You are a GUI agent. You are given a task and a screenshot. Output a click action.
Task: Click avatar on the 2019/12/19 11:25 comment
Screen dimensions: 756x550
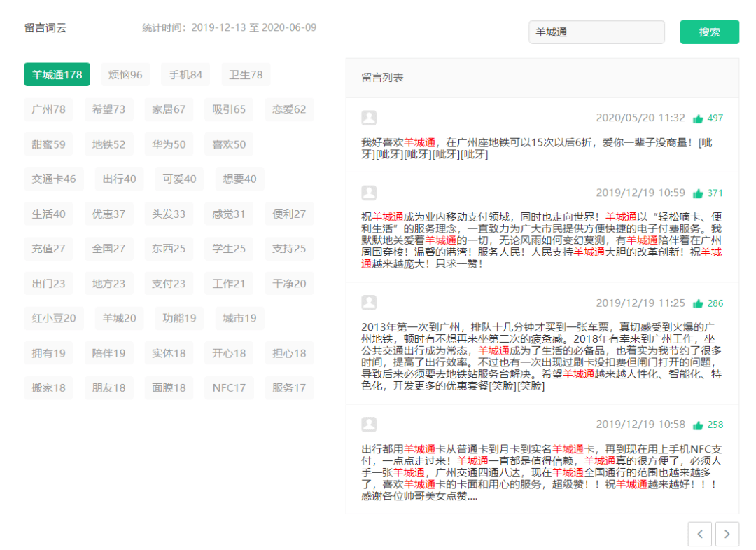[369, 303]
